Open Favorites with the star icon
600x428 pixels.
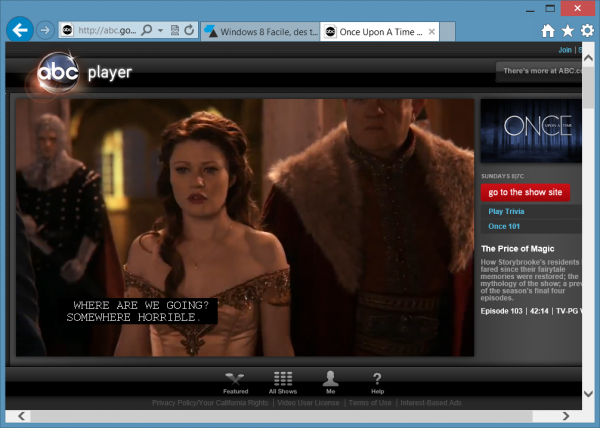click(567, 31)
